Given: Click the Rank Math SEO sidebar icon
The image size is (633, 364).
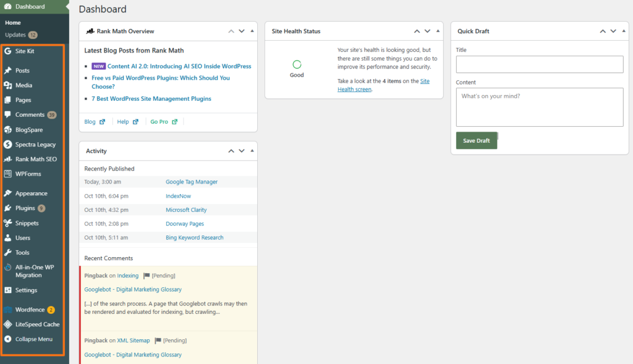Looking at the screenshot, I should 7,159.
